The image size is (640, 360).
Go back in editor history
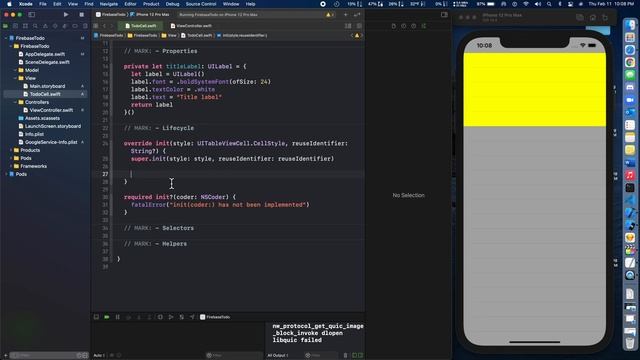104,26
